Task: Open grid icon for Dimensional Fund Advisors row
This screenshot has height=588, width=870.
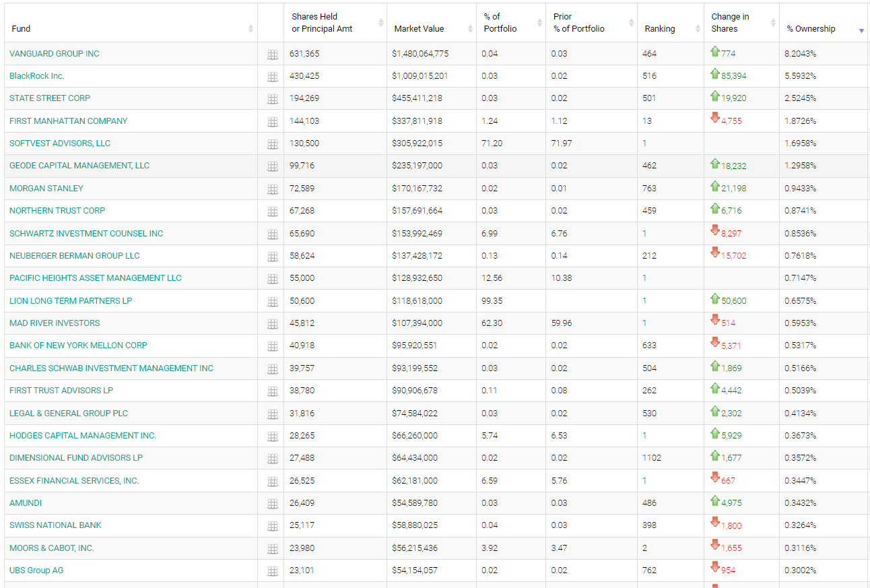Action: [x=273, y=459]
